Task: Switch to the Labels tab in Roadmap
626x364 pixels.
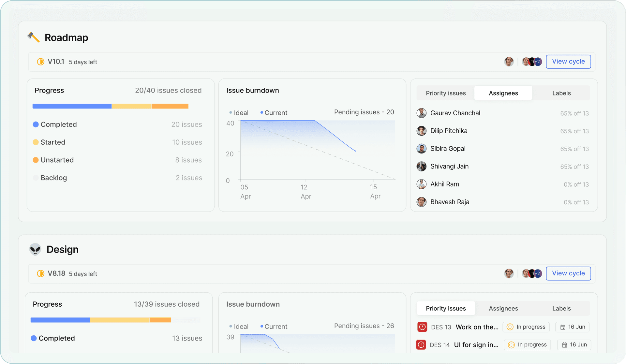Action: (x=561, y=93)
